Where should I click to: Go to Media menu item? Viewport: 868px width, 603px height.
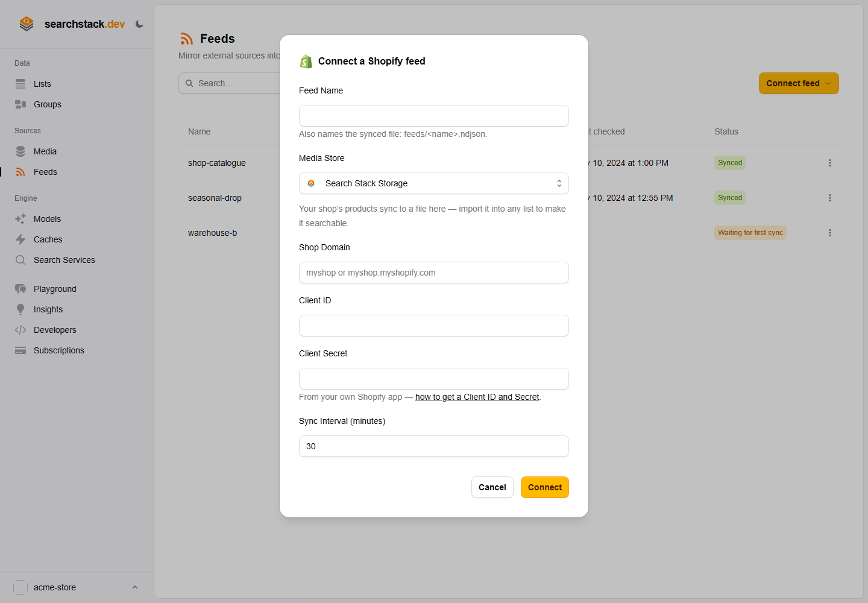[x=77, y=151]
